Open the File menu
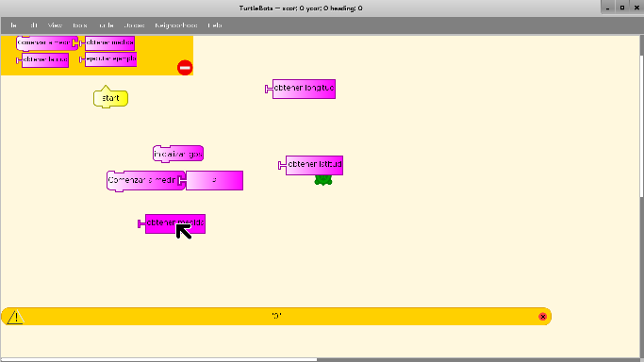The image size is (644, 362). click(13, 25)
